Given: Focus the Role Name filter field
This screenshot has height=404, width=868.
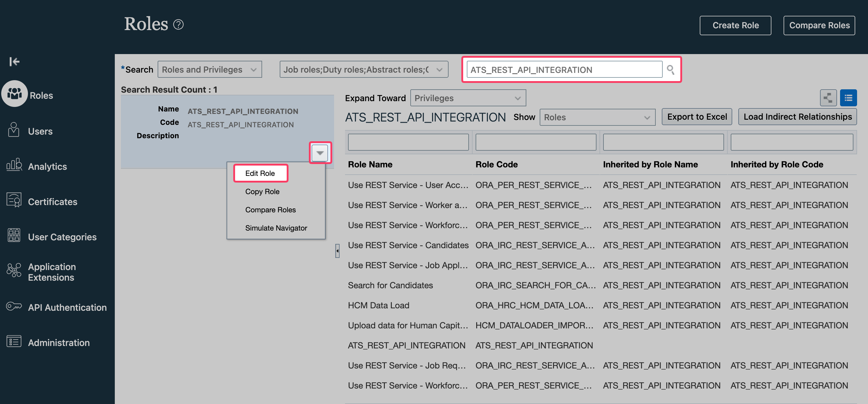Looking at the screenshot, I should (408, 142).
